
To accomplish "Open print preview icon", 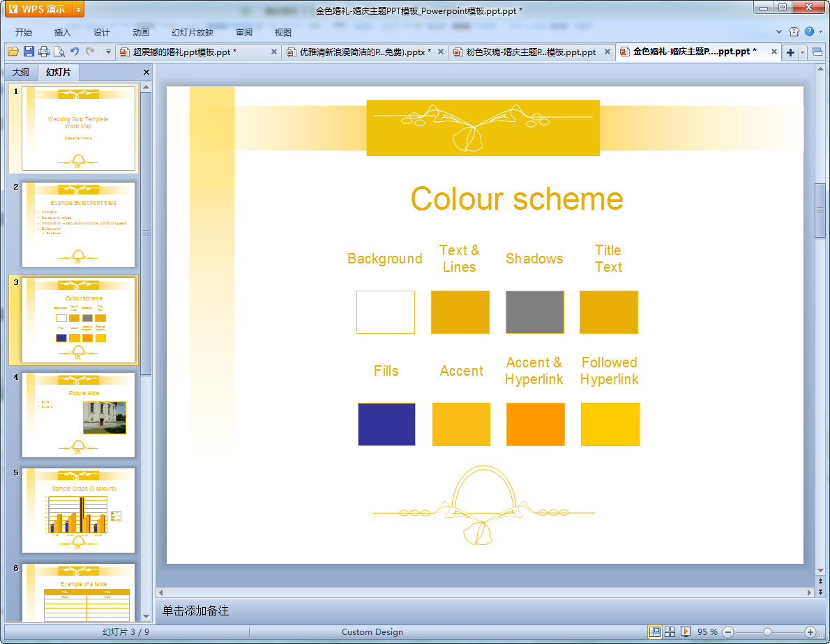I will (x=59, y=52).
